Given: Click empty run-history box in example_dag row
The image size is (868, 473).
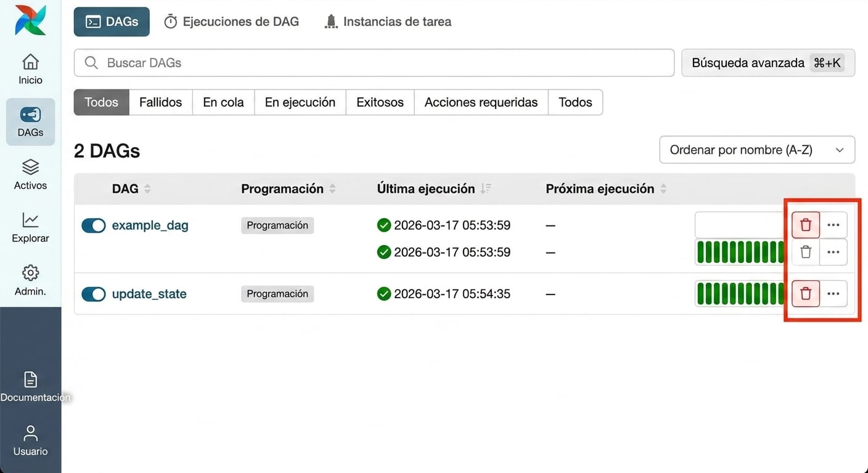Looking at the screenshot, I should click(741, 225).
